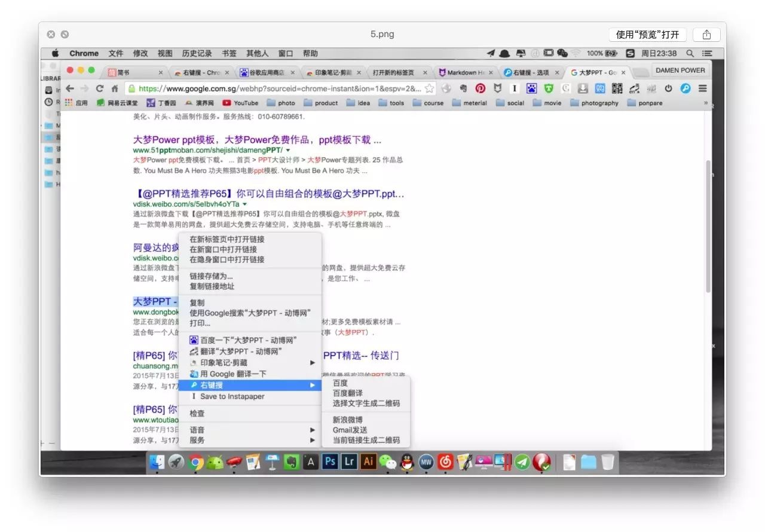Choose 当前链接生成二维码 in submenu
The image size is (765, 532).
(x=366, y=441)
